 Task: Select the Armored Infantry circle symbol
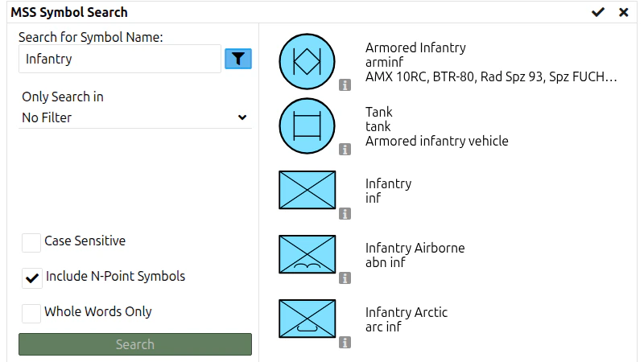click(307, 62)
